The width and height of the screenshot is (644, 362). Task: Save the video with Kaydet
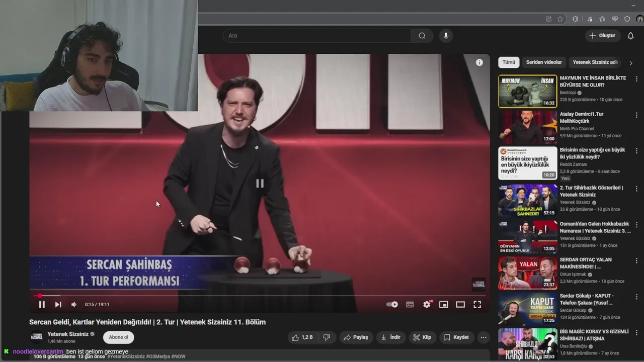[x=456, y=337]
